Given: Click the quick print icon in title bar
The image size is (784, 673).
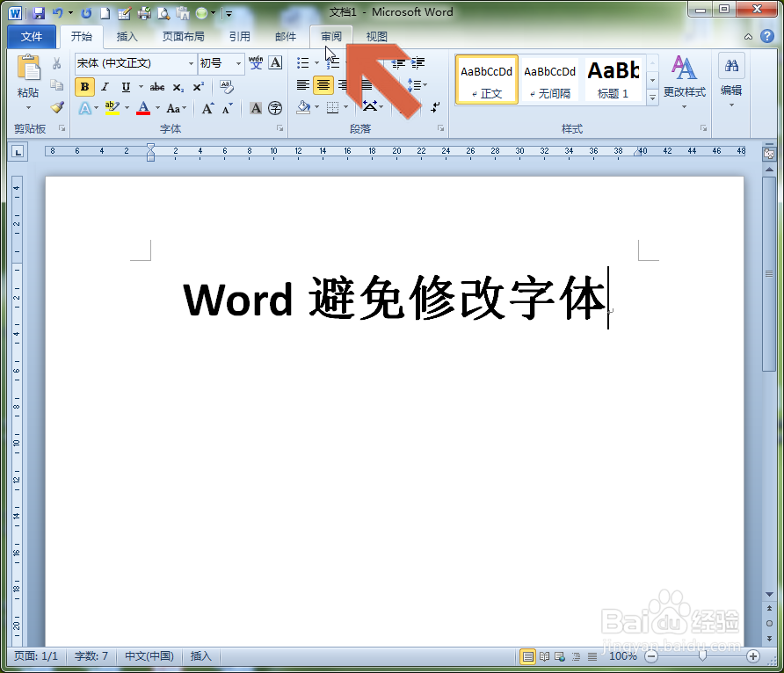Looking at the screenshot, I should click(x=144, y=13).
